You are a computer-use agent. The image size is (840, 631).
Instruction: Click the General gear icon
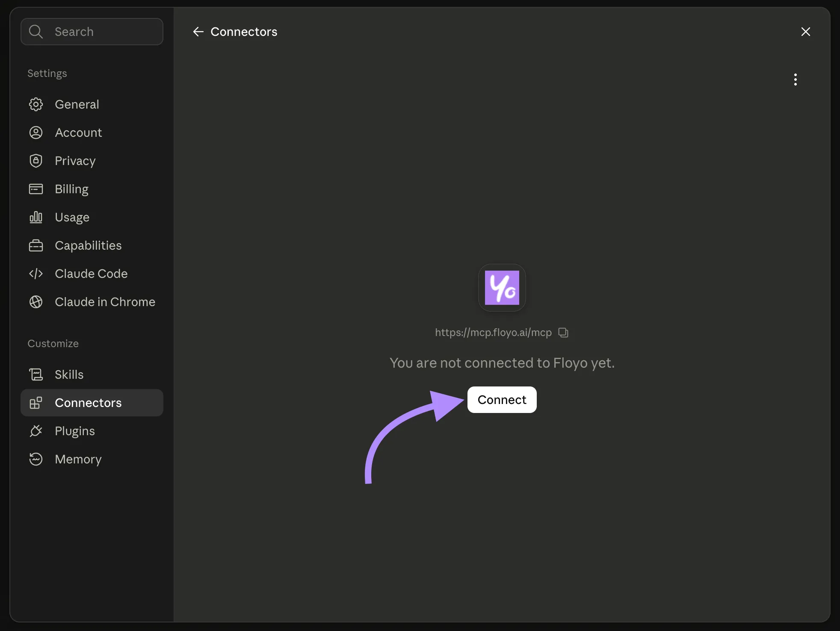click(36, 104)
